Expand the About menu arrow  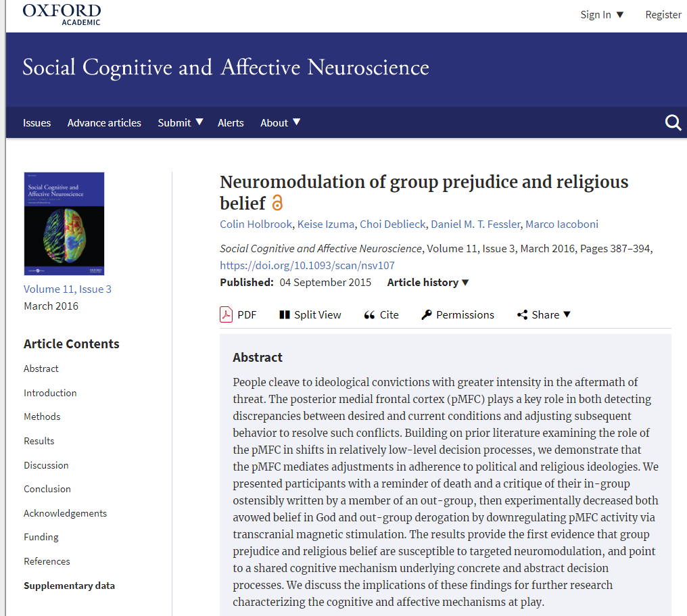click(x=297, y=122)
